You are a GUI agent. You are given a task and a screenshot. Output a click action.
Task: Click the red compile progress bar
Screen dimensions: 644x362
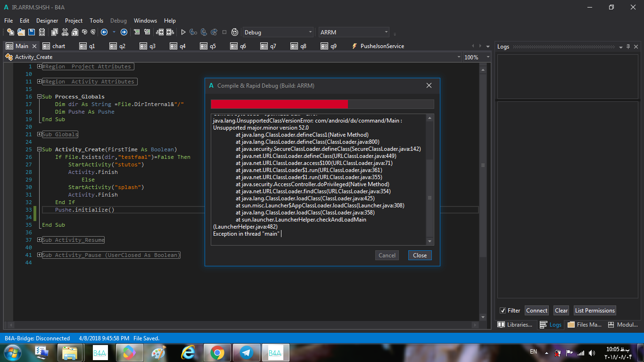click(279, 104)
